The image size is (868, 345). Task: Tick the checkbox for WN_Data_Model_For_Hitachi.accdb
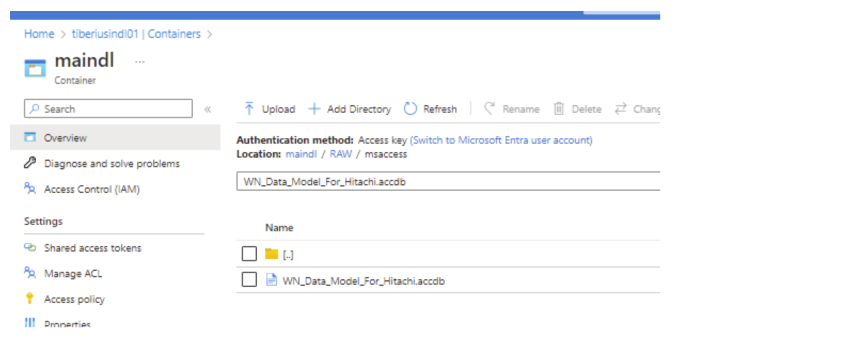pyautogui.click(x=249, y=279)
